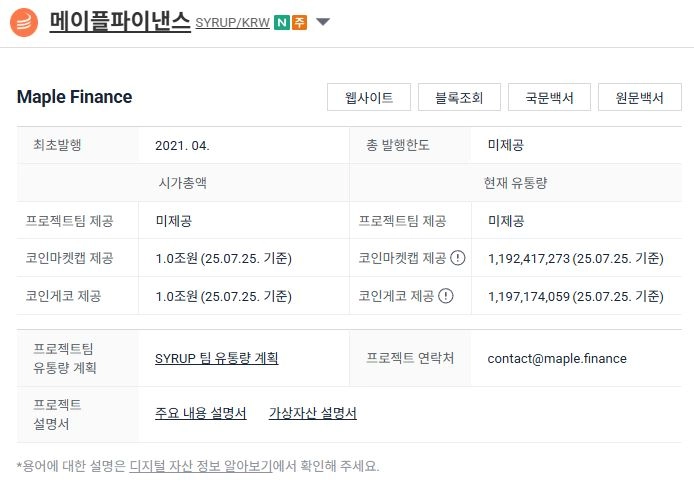Image resolution: width=694 pixels, height=485 pixels.
Task: Open the SYRUP 팀 유통량 계획 link
Action: (216, 358)
